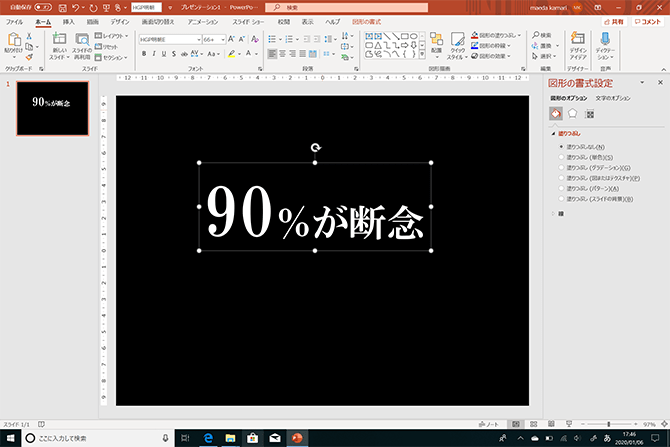Viewport: 670px width, 447px height.
Task: Click the Reuse Slides (スライドの再利用) icon
Action: (x=82, y=39)
